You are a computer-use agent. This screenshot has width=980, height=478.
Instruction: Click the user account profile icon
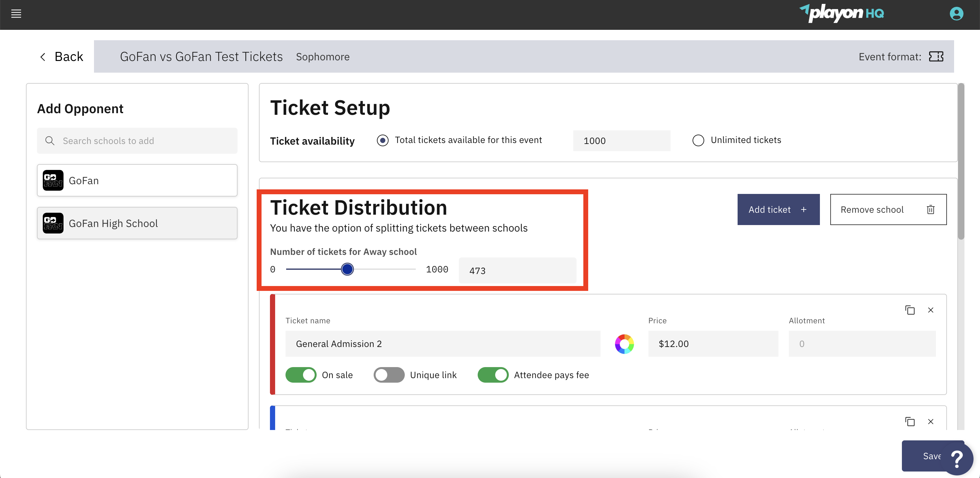click(x=957, y=14)
